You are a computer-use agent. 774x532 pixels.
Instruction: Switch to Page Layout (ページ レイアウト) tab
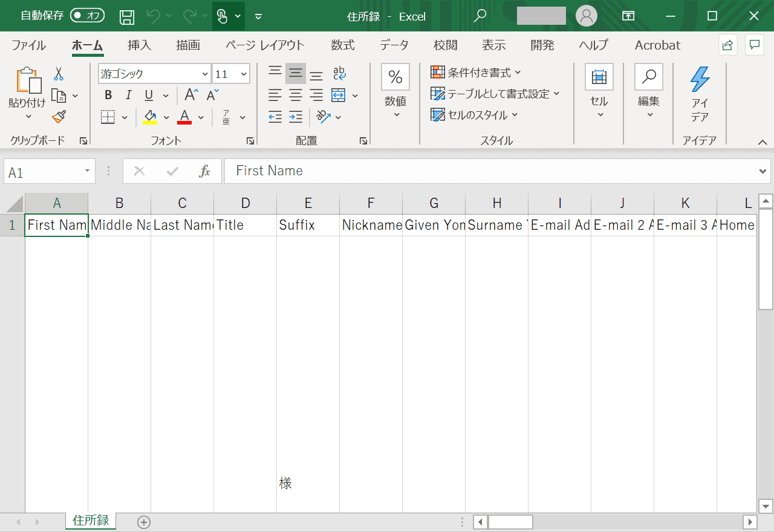coord(265,45)
